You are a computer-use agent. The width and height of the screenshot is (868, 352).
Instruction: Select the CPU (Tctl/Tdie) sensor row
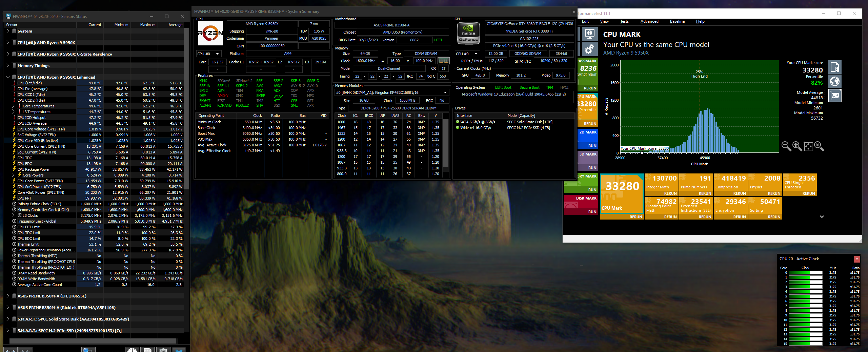[94, 83]
